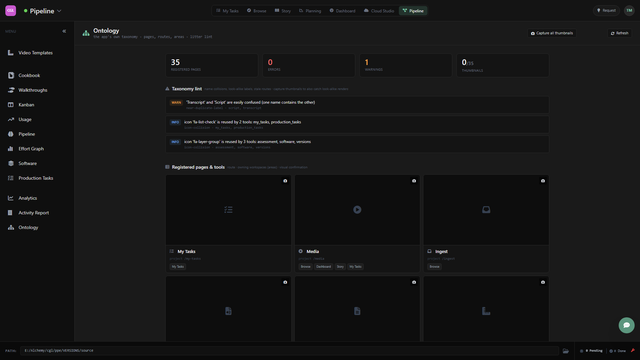Select the Walkthroughs sidebar icon
The width and height of the screenshot is (640, 360).
point(11,90)
